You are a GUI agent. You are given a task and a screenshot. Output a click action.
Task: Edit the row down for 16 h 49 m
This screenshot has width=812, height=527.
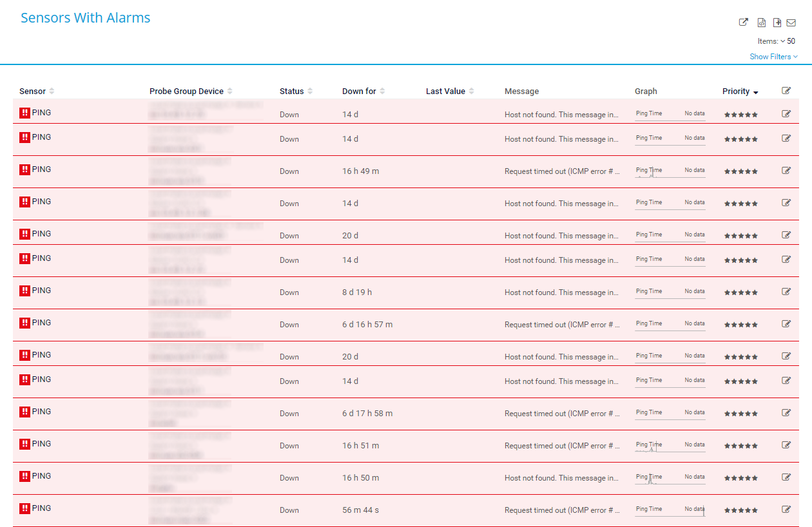786,171
